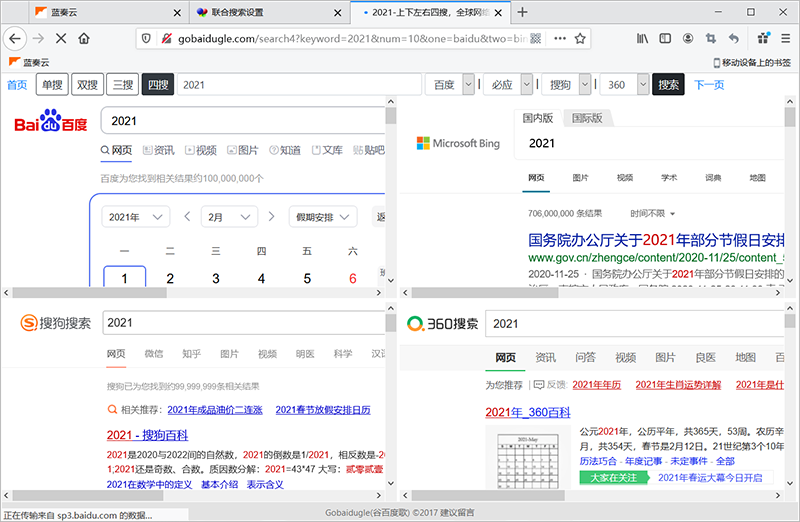This screenshot has width=800, height=522.
Task: Open the Firefox library icon
Action: (641, 38)
